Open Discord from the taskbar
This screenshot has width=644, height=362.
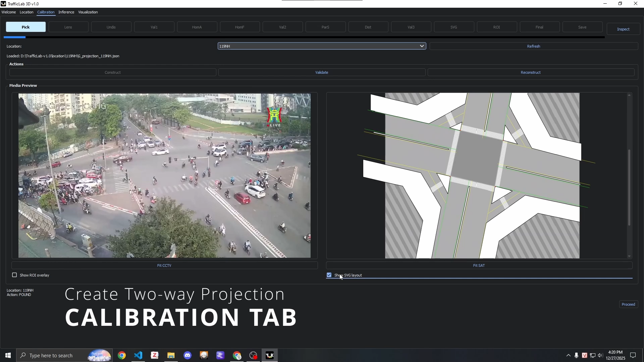click(x=187, y=355)
